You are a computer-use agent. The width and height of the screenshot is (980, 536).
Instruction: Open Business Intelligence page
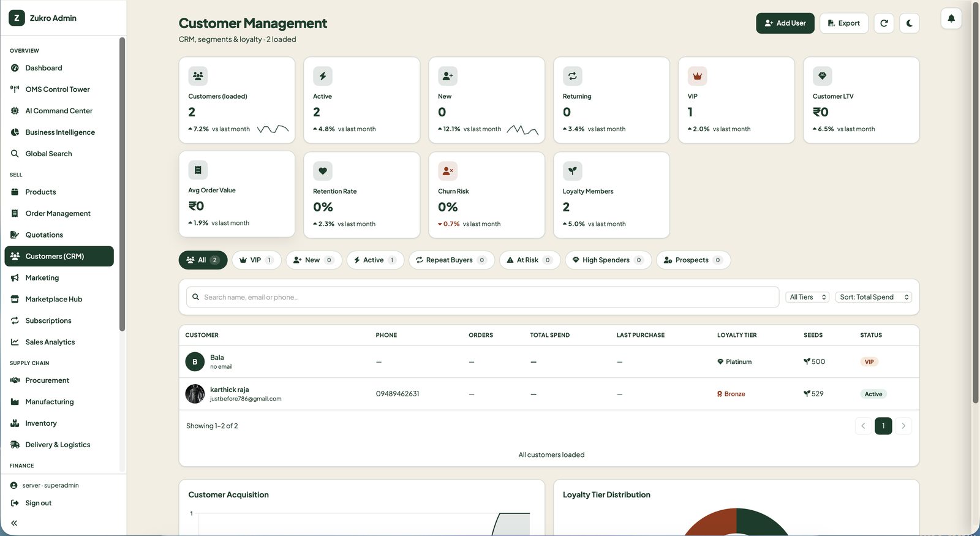[59, 132]
